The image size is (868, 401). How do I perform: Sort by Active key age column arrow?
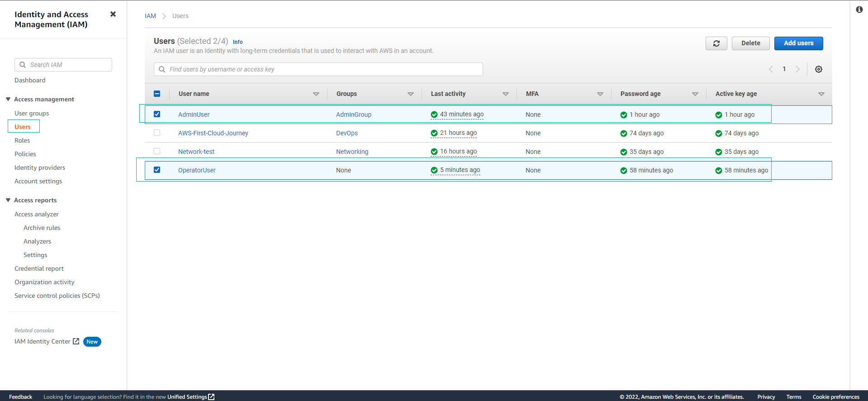(x=821, y=94)
